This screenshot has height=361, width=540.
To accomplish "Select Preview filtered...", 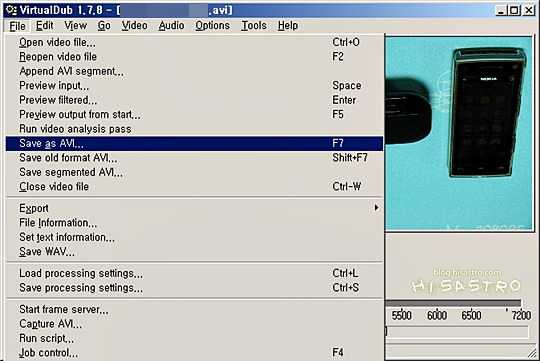I will (x=194, y=100).
